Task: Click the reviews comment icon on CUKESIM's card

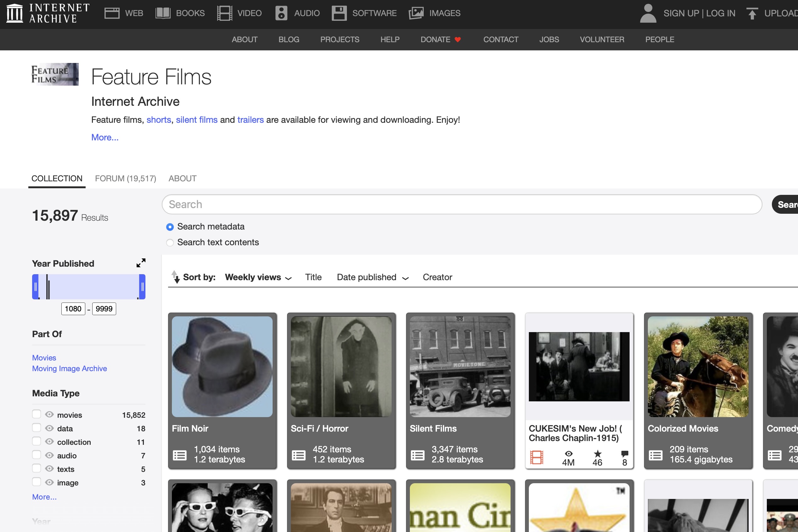Action: pyautogui.click(x=625, y=454)
